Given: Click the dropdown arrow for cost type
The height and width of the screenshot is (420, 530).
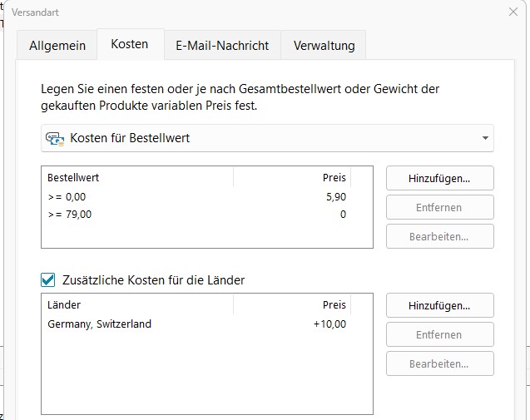Looking at the screenshot, I should point(484,138).
